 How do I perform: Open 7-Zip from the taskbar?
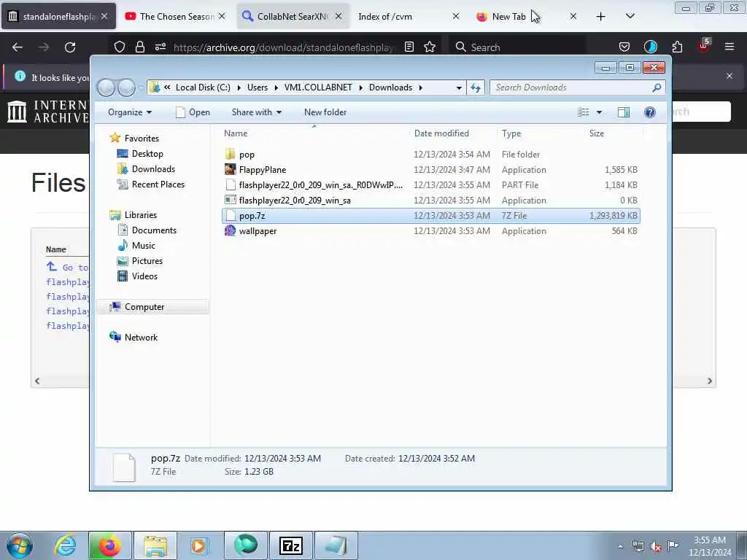pos(291,545)
